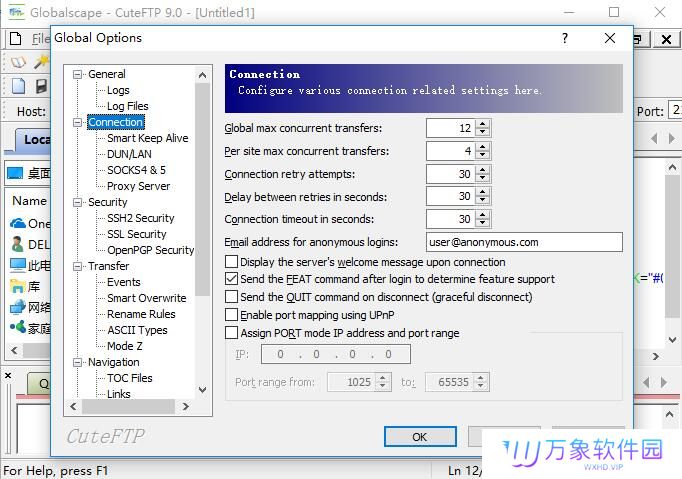The image size is (682, 479).
Task: Select TOC Files in the tree
Action: click(130, 378)
